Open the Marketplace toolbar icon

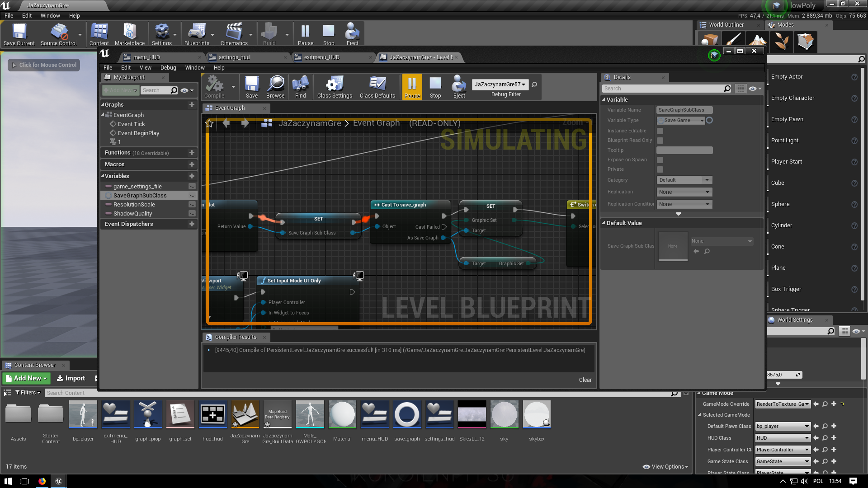click(130, 34)
